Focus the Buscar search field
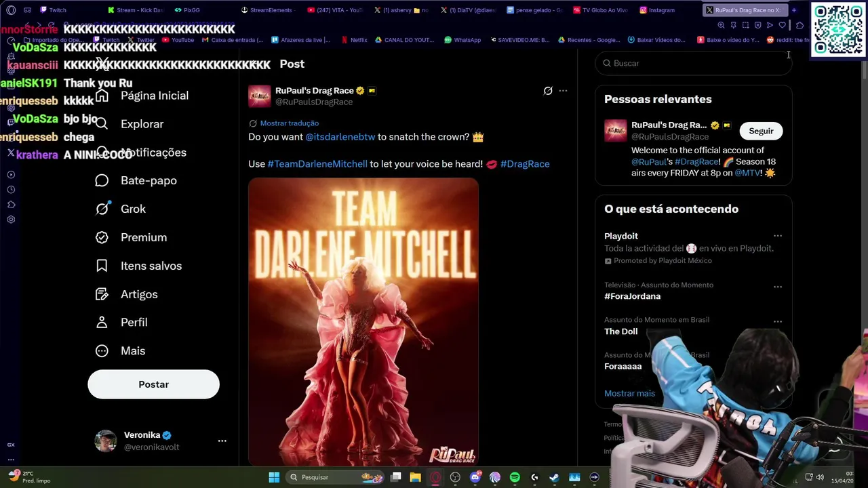The height and width of the screenshot is (488, 868). 693,63
